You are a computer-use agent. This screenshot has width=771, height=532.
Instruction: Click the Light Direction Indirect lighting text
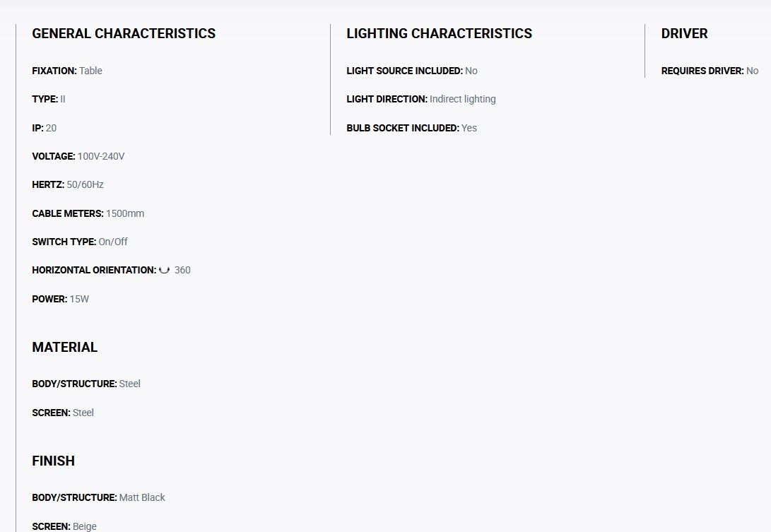pos(463,100)
